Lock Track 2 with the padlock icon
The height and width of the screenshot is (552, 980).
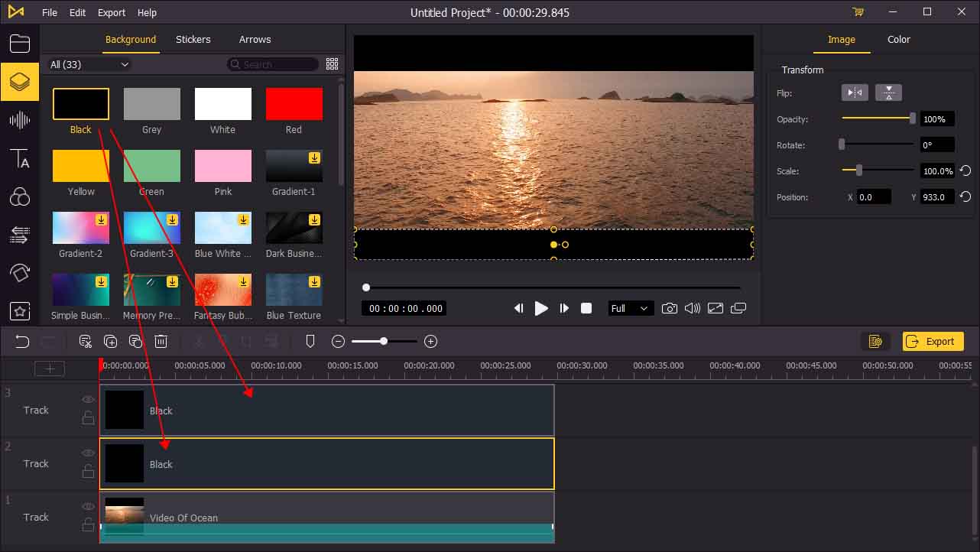pos(88,471)
